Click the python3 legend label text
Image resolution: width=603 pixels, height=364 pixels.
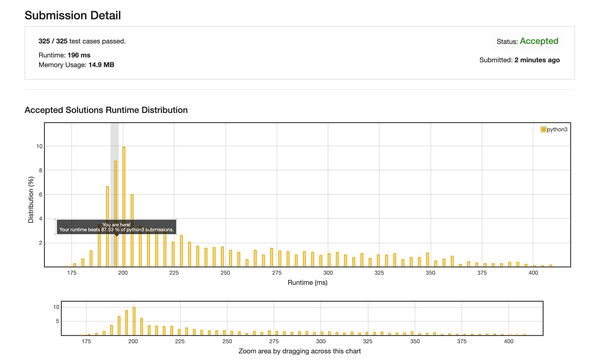point(557,129)
